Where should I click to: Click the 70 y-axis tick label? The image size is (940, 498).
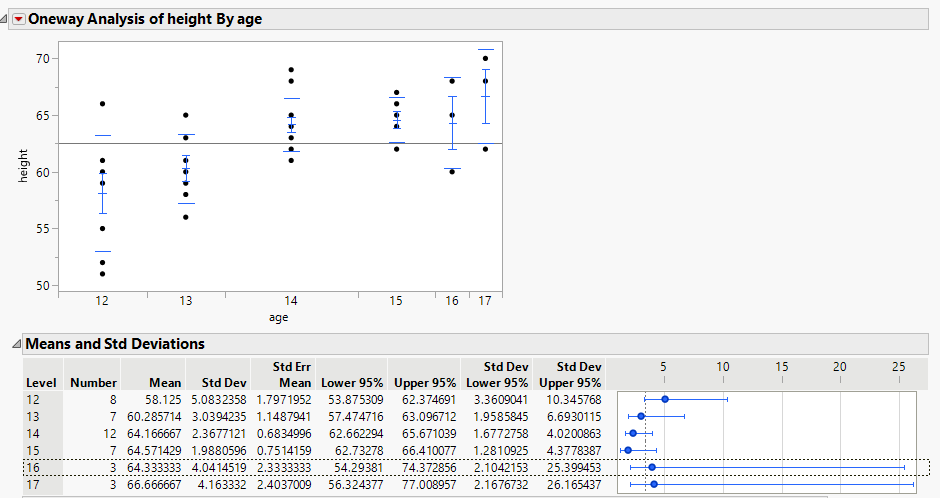pyautogui.click(x=43, y=59)
